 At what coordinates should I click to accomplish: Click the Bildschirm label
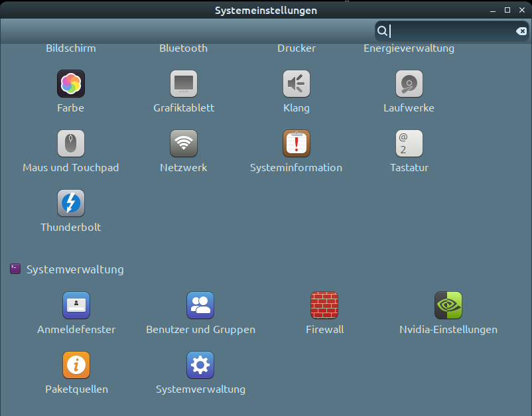coord(71,48)
